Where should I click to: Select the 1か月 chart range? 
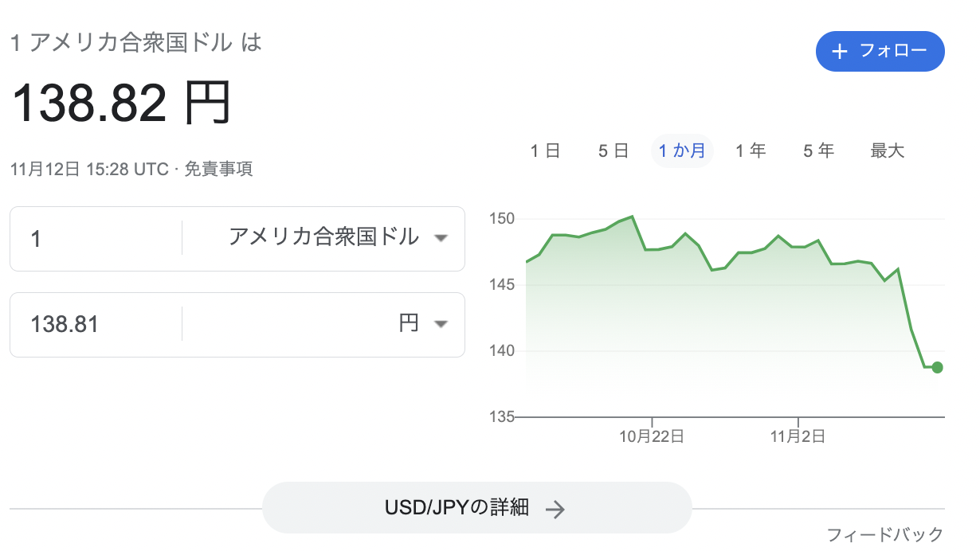click(682, 150)
